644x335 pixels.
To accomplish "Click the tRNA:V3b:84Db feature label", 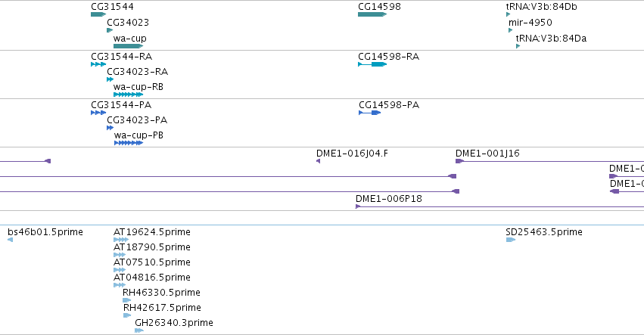I will click(x=541, y=7).
